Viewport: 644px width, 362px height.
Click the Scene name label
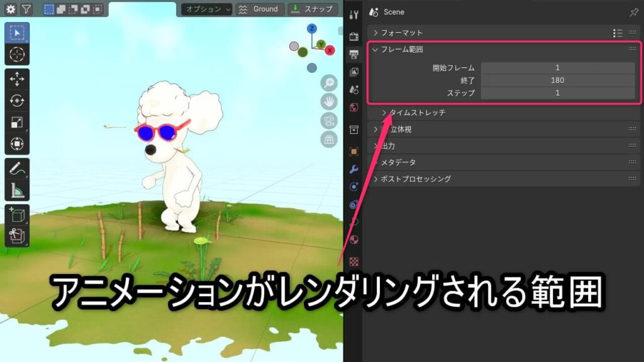click(394, 13)
